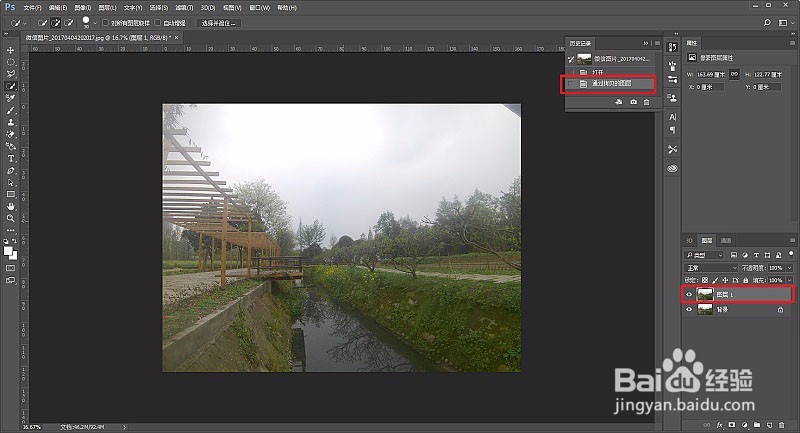This screenshot has width=800, height=433.
Task: Open the Clone Source panel dock icon
Action: [x=672, y=98]
